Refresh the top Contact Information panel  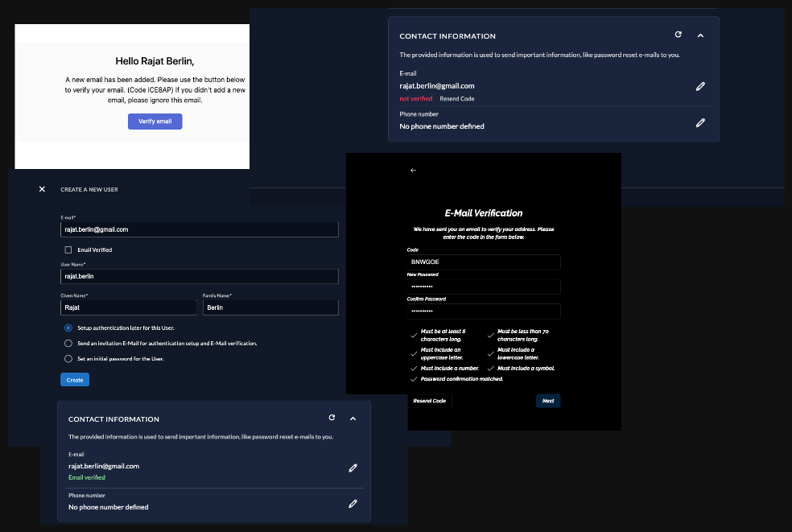pyautogui.click(x=679, y=35)
